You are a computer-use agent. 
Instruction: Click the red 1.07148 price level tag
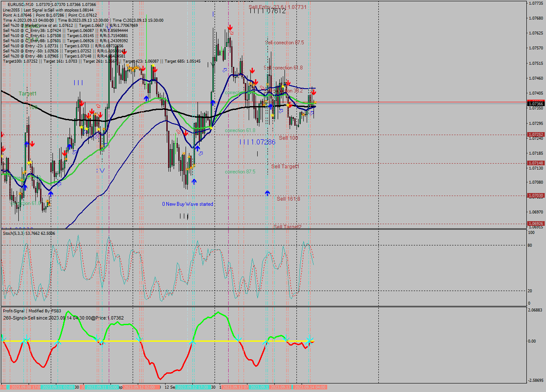(x=536, y=163)
